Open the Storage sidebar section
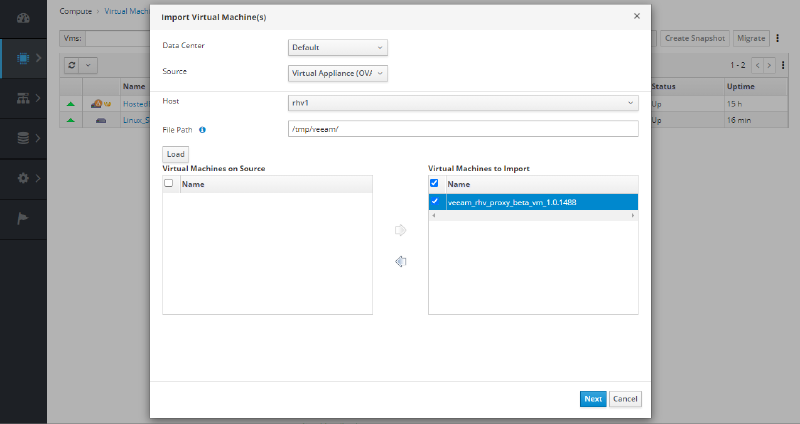 [x=23, y=138]
